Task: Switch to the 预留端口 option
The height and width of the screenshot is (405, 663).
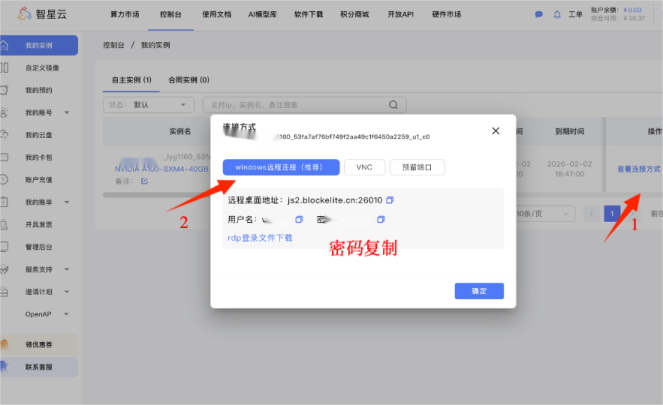Action: [417, 167]
